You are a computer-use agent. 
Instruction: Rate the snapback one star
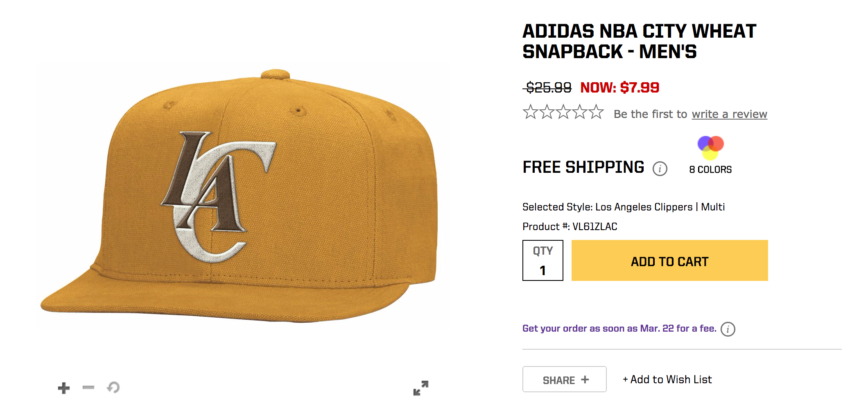click(x=531, y=112)
